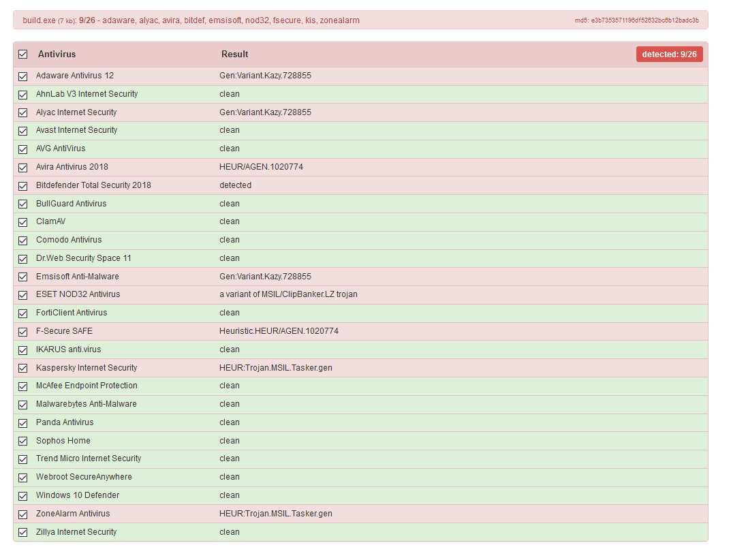Screen dimensions: 731x560
Task: Uncheck the AhnLab V3 Internet Security checkbox
Action: click(x=23, y=95)
